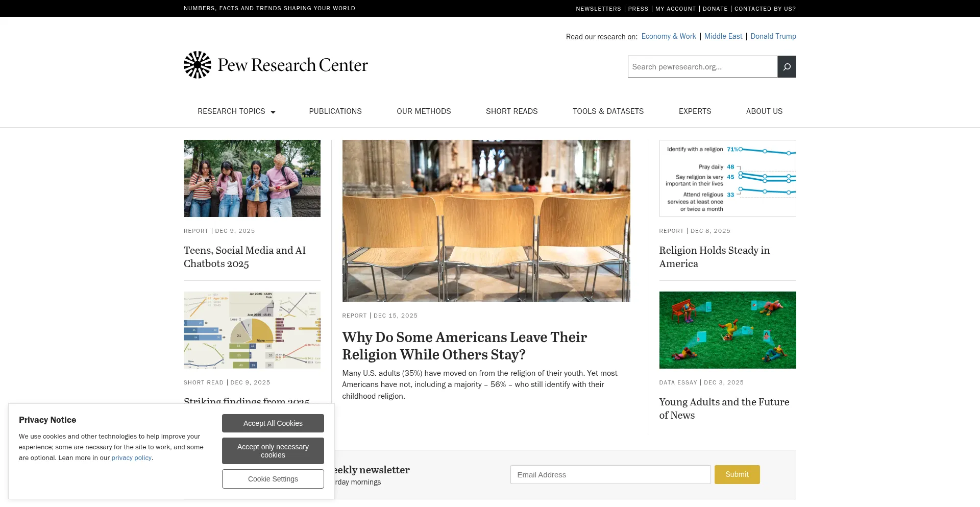Image resolution: width=980 pixels, height=507 pixels.
Task: Open Cookie Settings
Action: (273, 479)
